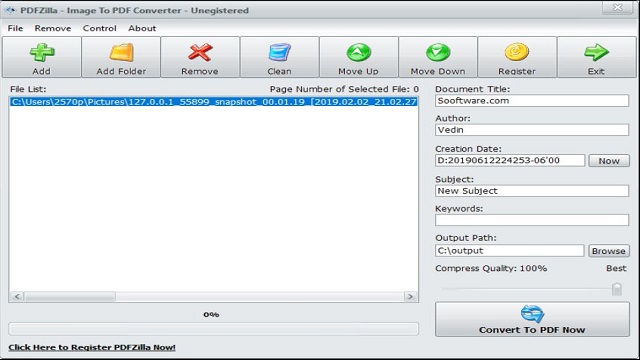Click the file list right scroll arrow
The height and width of the screenshot is (360, 640).
pos(410,297)
